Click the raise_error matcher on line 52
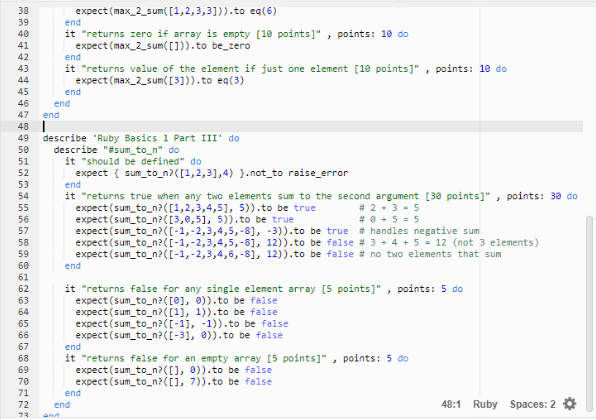Screen dimensions: 596x420 [318, 173]
